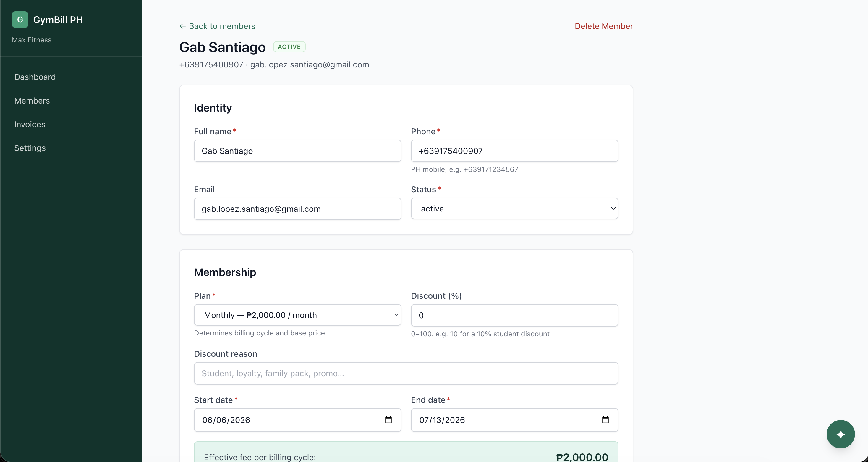Viewport: 868px width, 462px height.
Task: Click the Phone number input field
Action: point(514,151)
